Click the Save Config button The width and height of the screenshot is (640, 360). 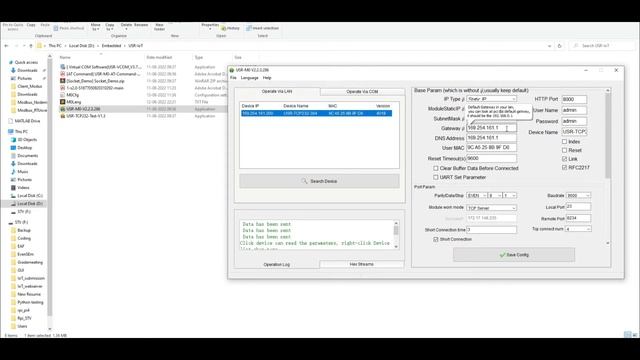[x=514, y=255]
